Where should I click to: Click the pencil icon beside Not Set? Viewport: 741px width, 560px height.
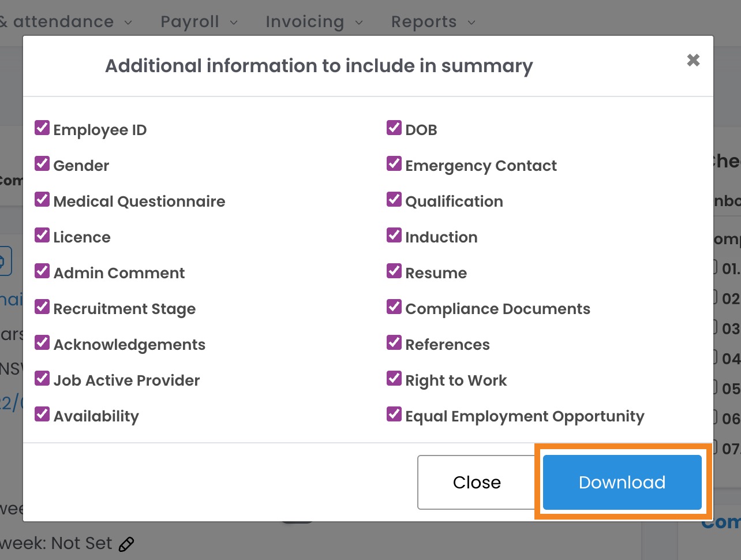pyautogui.click(x=126, y=544)
